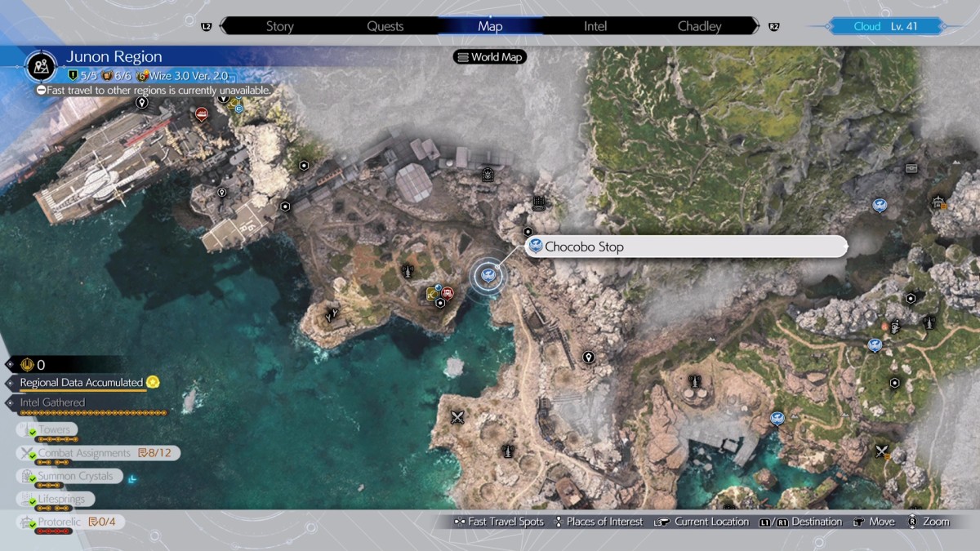Switch to the Intel tab

595,26
